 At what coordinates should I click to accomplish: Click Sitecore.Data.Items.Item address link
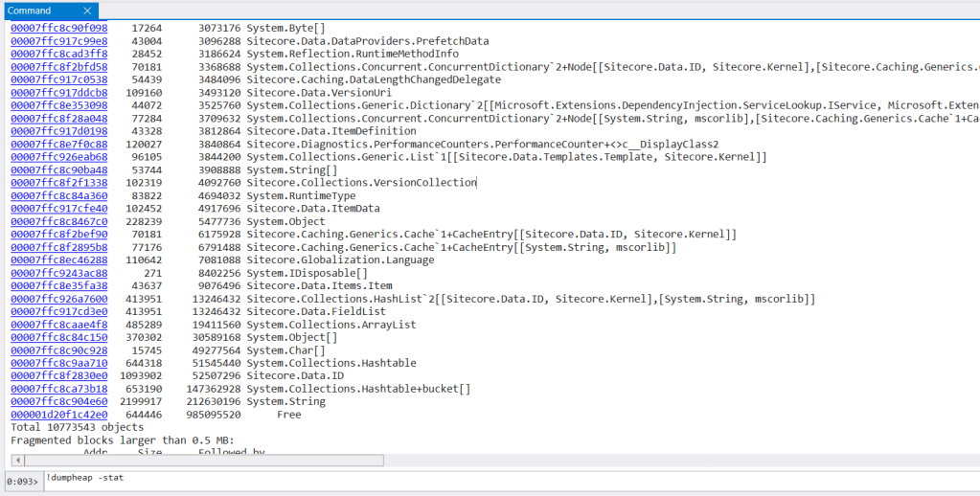click(58, 285)
